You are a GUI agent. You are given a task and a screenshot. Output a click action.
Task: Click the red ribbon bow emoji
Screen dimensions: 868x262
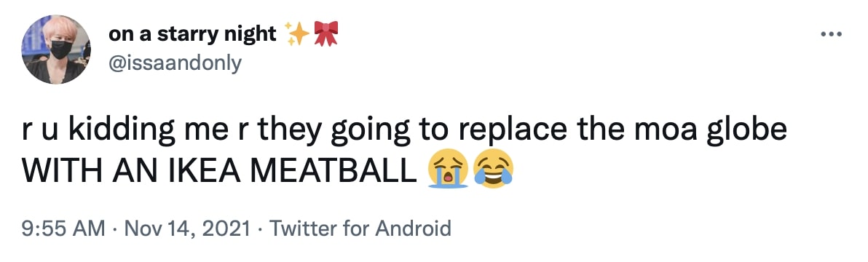[326, 33]
